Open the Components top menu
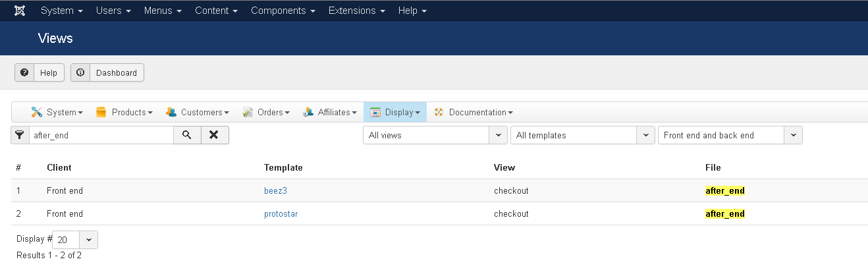 point(283,11)
